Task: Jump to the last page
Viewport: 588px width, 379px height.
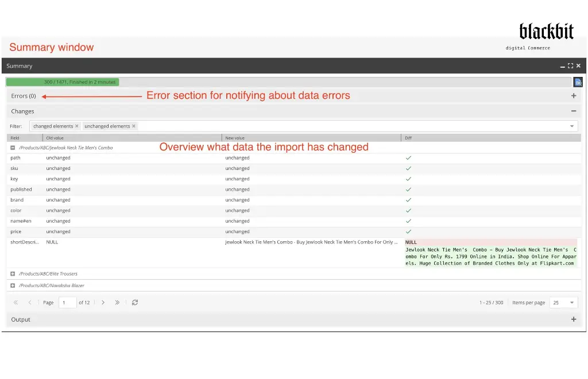Action: (117, 303)
